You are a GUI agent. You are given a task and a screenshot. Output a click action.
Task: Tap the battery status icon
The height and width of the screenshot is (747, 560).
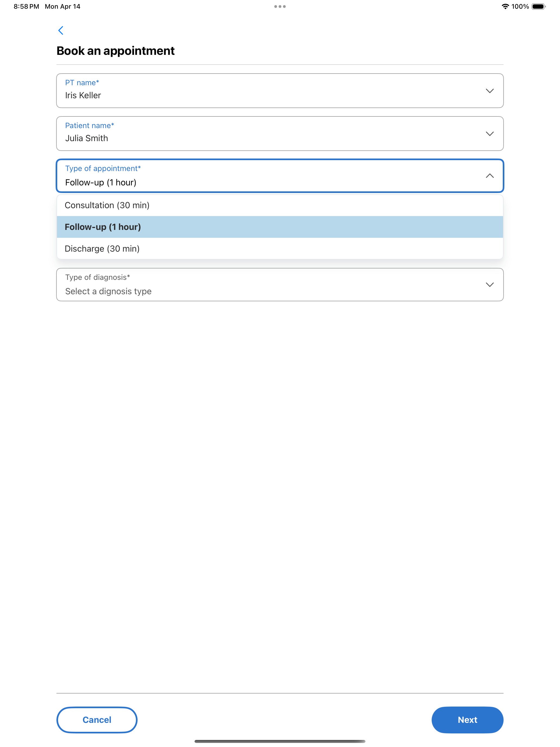click(538, 7)
